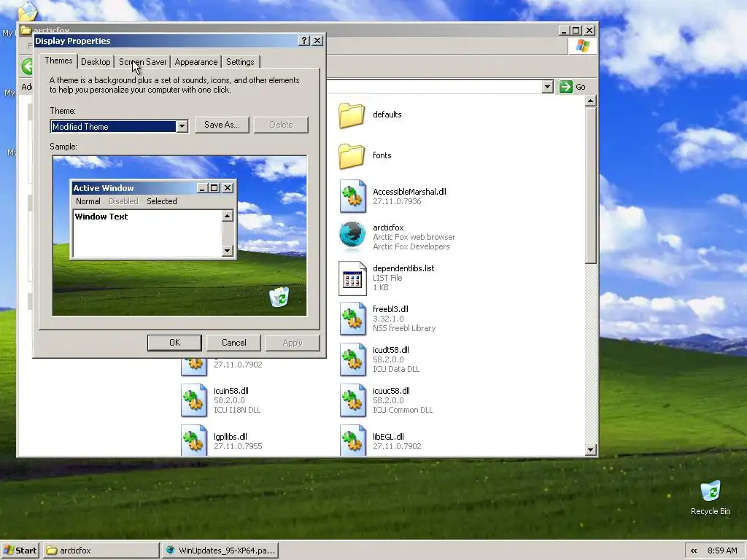The image size is (747, 560).
Task: Click the Save As... button
Action: 222,125
